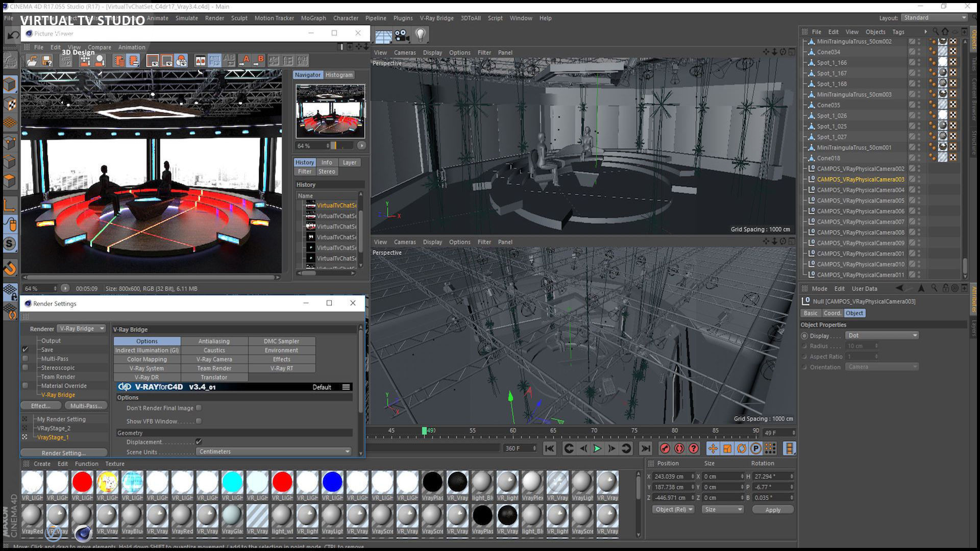
Task: Go to start of animation
Action: (x=549, y=448)
